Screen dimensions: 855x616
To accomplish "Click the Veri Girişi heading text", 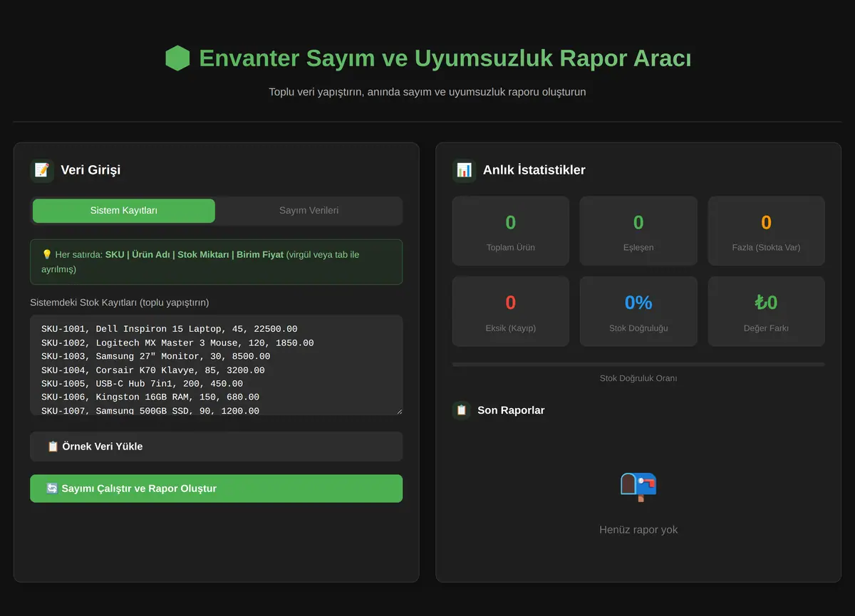I will click(90, 170).
